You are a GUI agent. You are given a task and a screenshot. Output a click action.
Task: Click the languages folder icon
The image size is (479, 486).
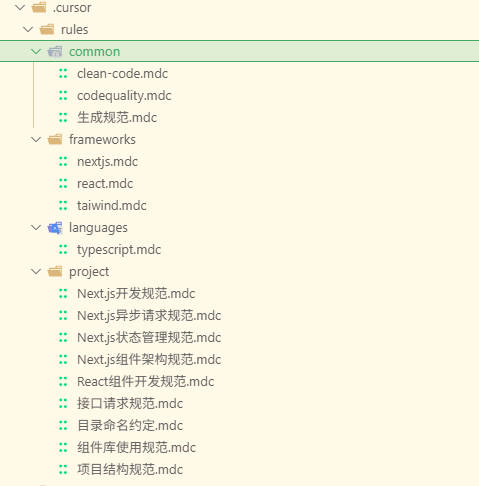55,228
